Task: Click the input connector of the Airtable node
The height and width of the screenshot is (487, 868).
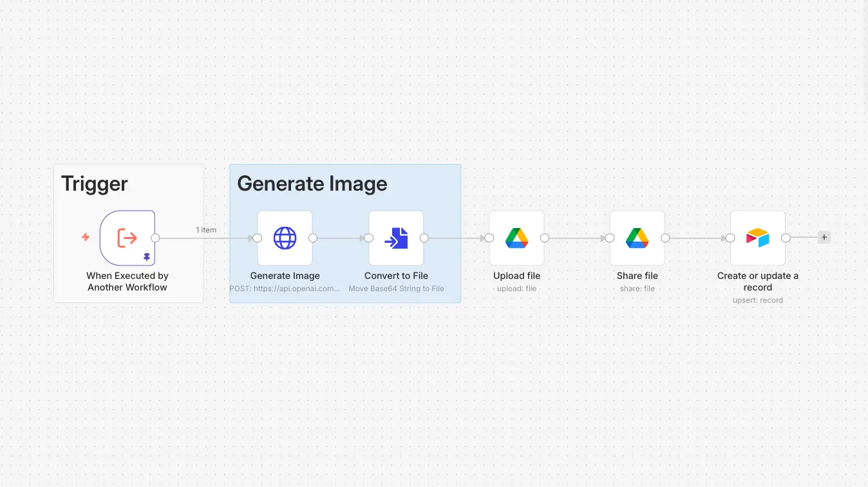Action: click(730, 238)
